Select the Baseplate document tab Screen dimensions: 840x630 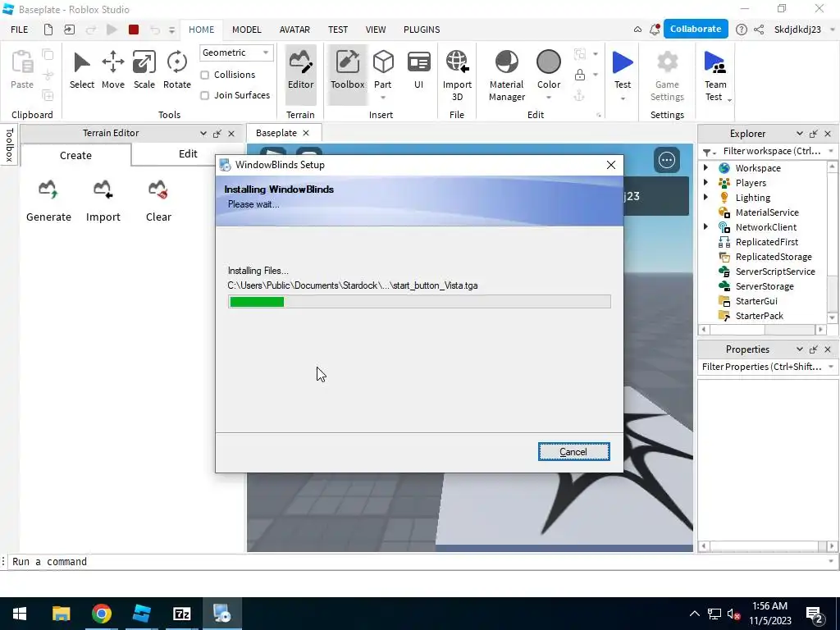click(x=283, y=133)
